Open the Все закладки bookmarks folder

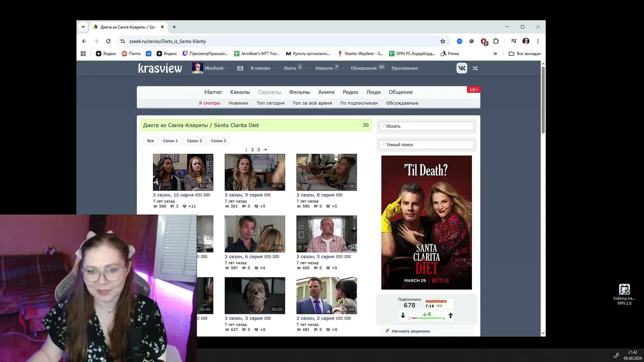[x=525, y=53]
